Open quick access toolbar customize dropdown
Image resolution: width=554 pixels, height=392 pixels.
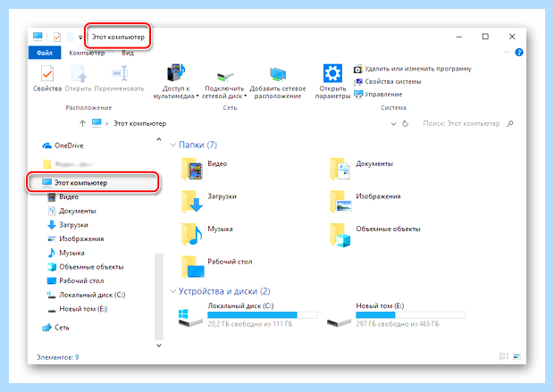pos(80,38)
